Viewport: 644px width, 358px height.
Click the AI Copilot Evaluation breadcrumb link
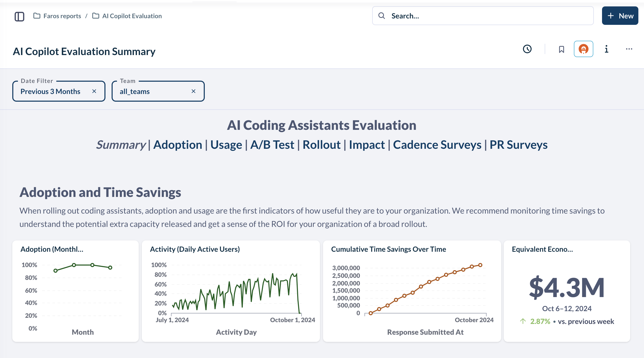[x=132, y=16]
